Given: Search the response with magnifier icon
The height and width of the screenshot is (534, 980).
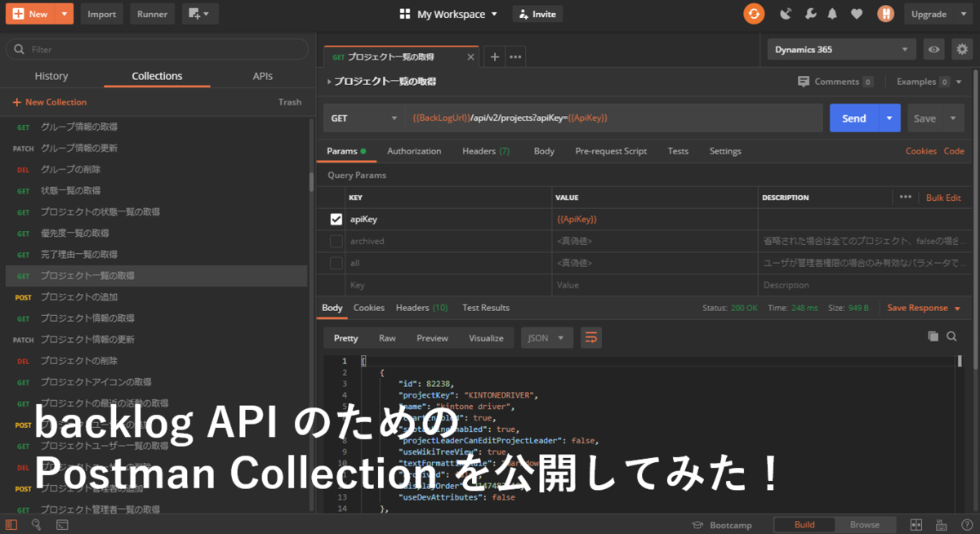Looking at the screenshot, I should coord(952,336).
